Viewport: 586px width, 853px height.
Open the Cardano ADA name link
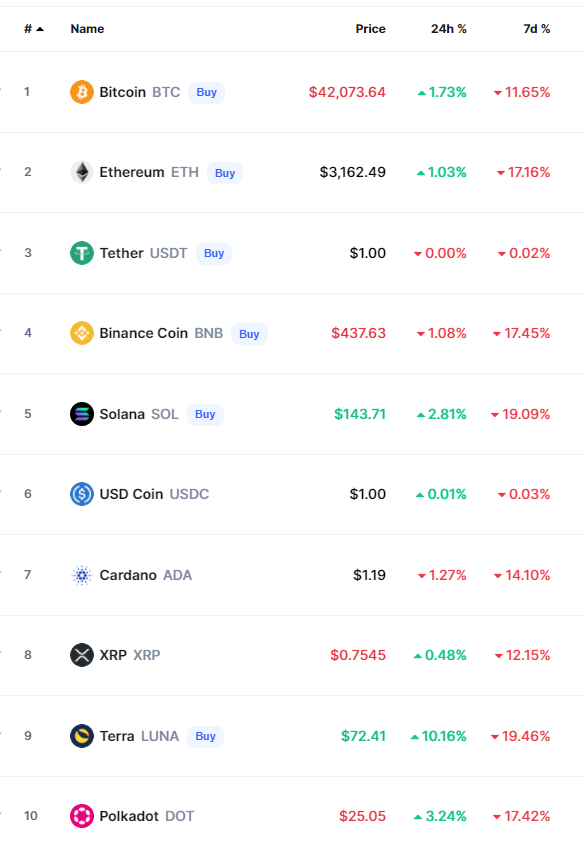click(x=145, y=575)
